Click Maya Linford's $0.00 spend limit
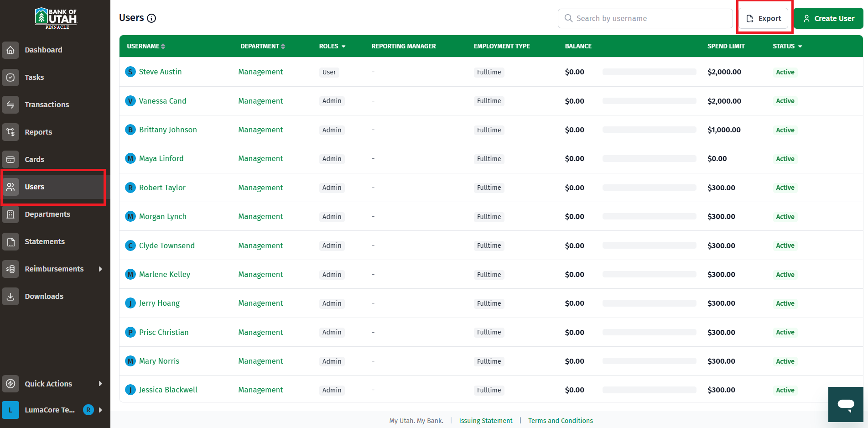Viewport: 868px width, 428px height. 717,158
